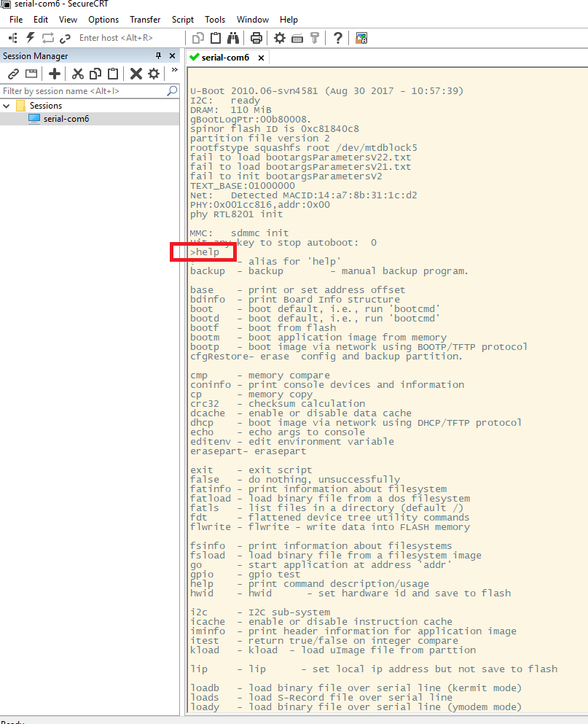The image size is (588, 724).
Task: Click the Cut scissors icon in Session Manager
Action: pyautogui.click(x=77, y=74)
